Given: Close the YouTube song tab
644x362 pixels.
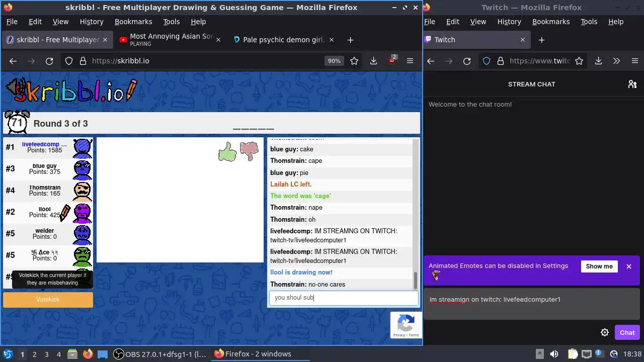Looking at the screenshot, I should (218, 40).
